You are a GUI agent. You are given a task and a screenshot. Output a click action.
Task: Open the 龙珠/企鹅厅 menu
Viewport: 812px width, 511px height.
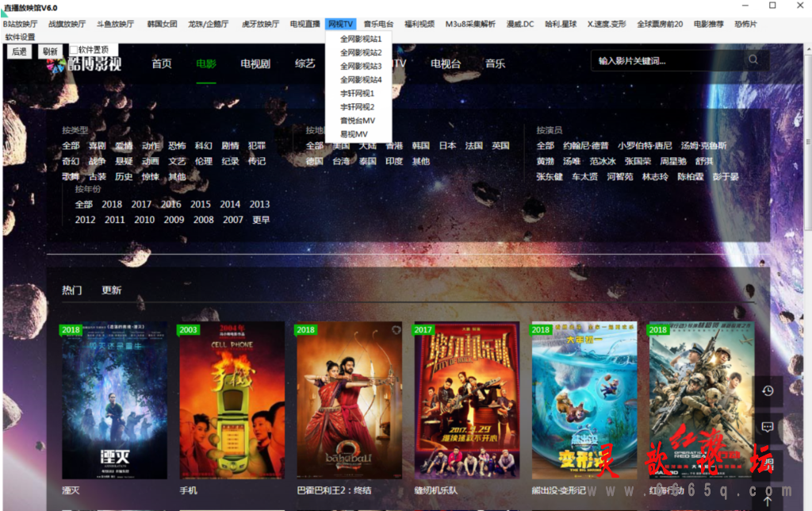click(209, 24)
